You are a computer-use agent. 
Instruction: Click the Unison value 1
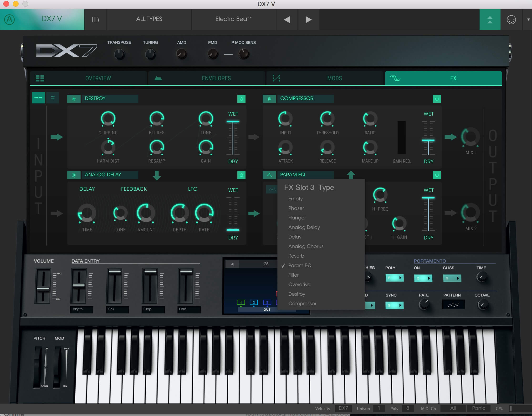(x=379, y=408)
